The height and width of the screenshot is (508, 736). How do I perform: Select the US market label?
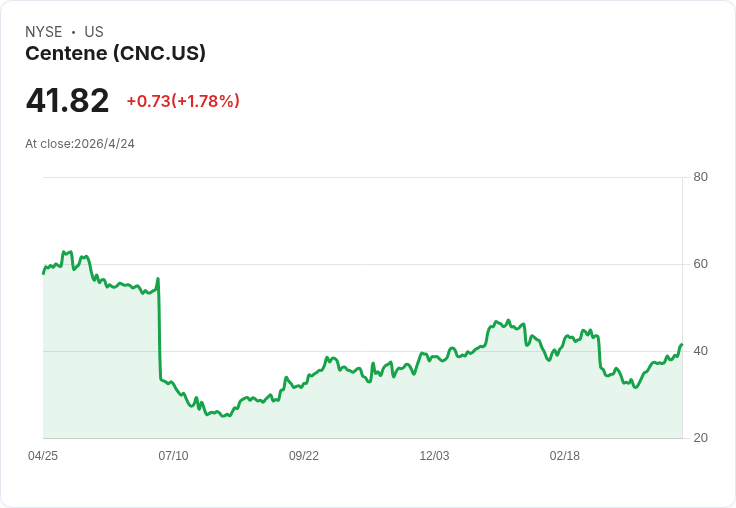point(94,32)
